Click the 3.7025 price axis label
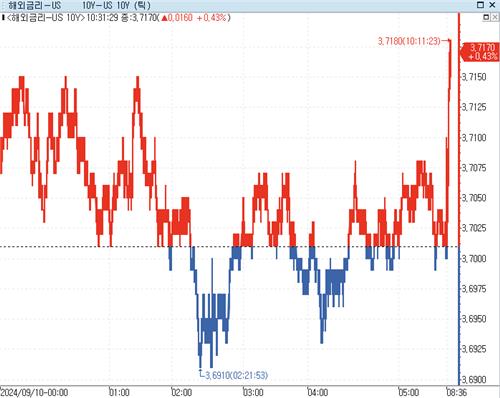The image size is (500, 398). (474, 228)
